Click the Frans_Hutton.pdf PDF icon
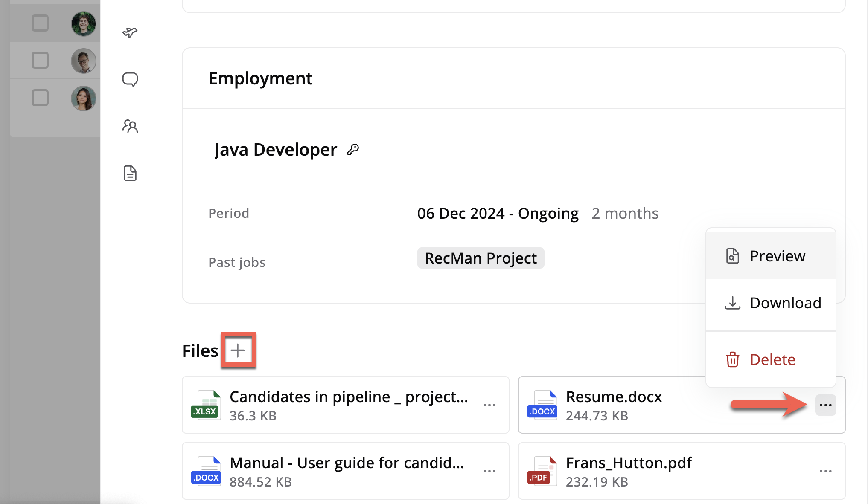 click(542, 471)
